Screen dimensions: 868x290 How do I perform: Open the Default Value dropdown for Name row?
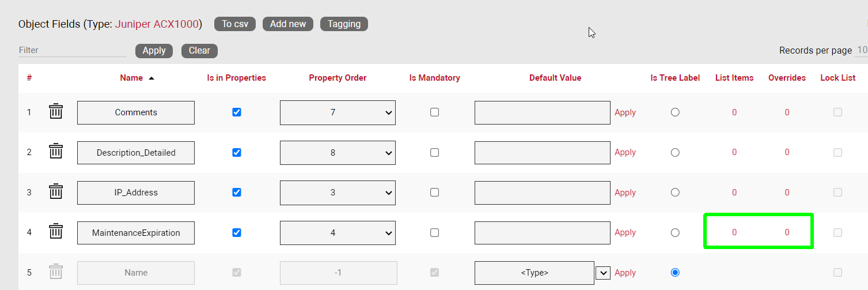pyautogui.click(x=602, y=273)
